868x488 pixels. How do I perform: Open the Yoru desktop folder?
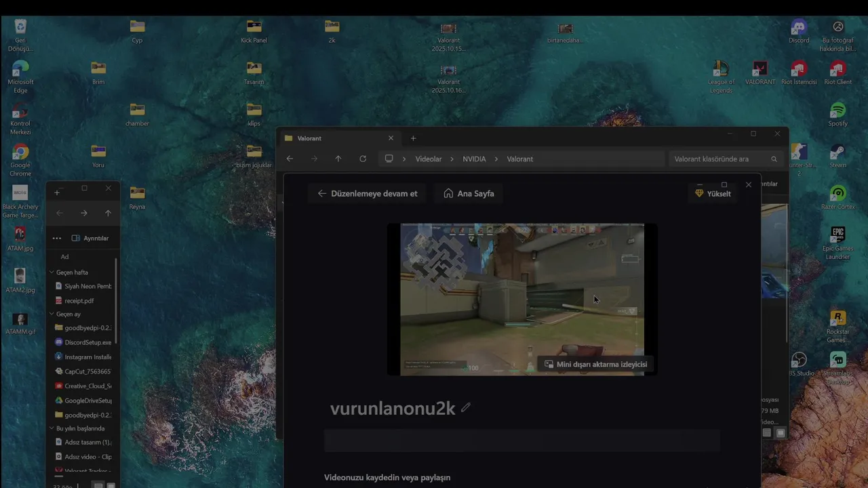pyautogui.click(x=98, y=155)
